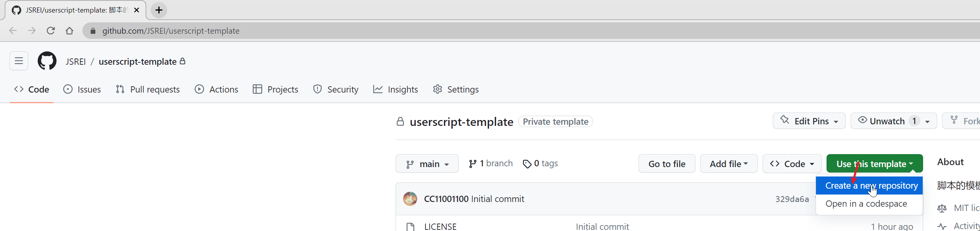Click the Settings gear icon
This screenshot has height=231, width=980.
pos(438,89)
